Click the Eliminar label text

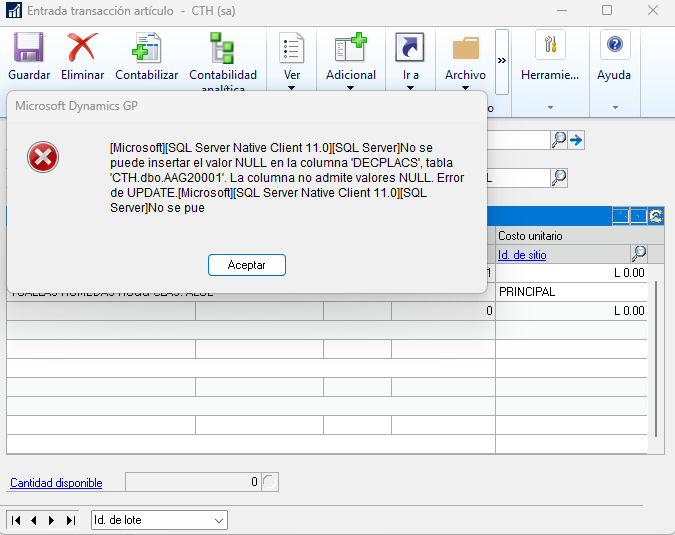point(82,75)
